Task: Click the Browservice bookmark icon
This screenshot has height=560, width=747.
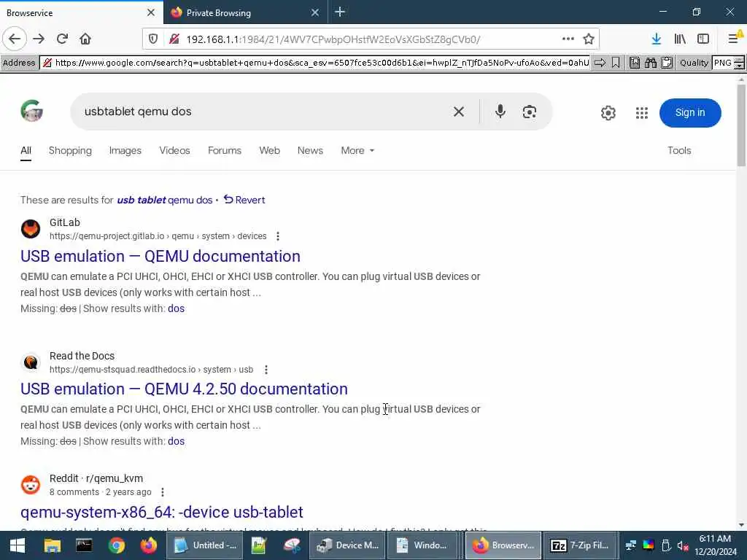Action: coord(616,63)
